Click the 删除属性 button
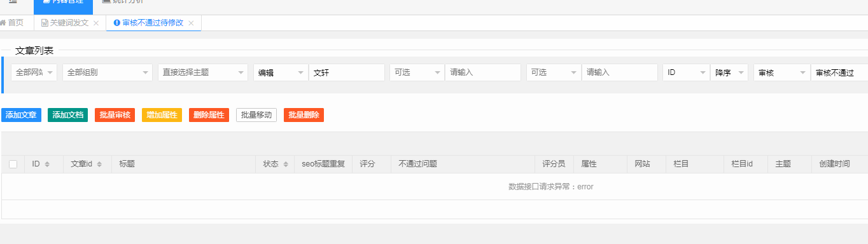The height and width of the screenshot is (244, 868). pos(209,115)
